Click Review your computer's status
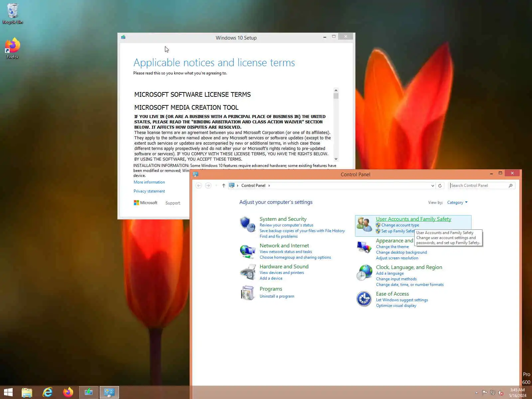This screenshot has width=532, height=399. 286,225
